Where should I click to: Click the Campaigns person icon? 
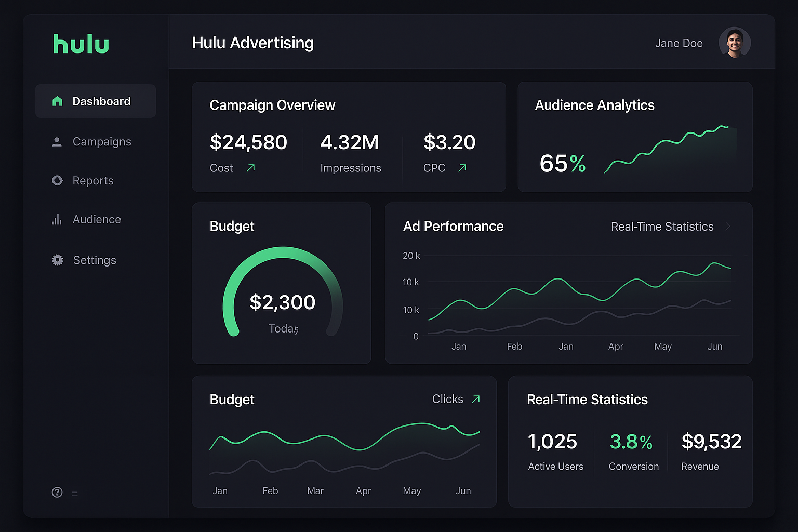pyautogui.click(x=57, y=142)
